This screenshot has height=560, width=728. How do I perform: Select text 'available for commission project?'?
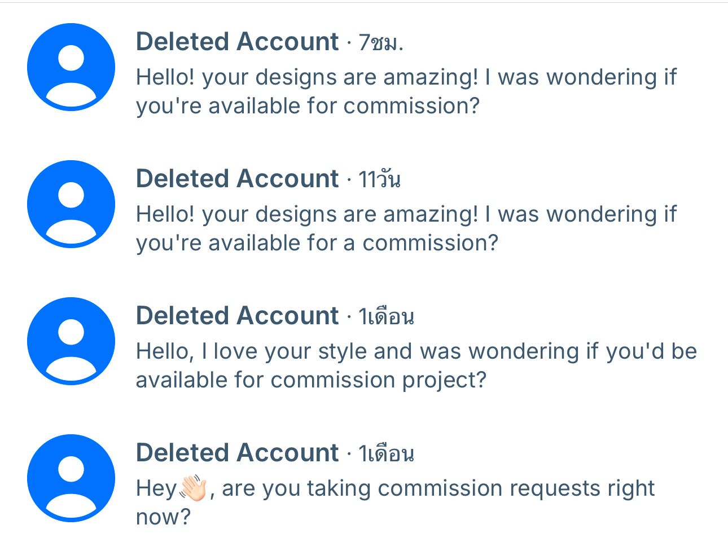pos(311,381)
